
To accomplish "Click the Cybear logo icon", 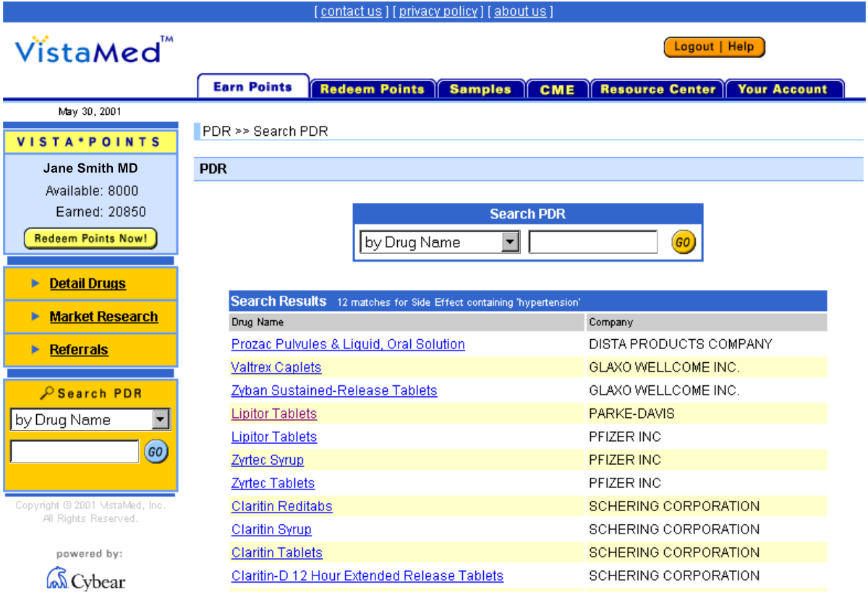I will click(x=57, y=578).
